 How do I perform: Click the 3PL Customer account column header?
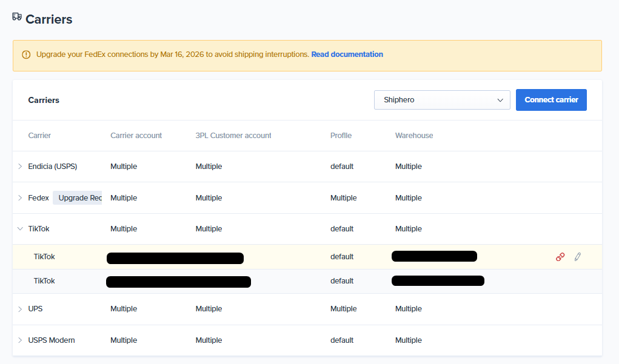coord(233,136)
